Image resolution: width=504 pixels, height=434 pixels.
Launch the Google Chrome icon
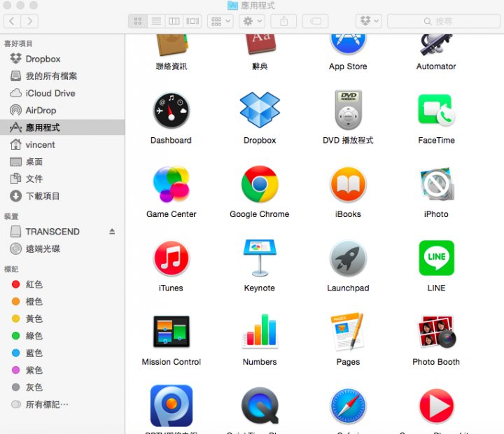(x=260, y=184)
